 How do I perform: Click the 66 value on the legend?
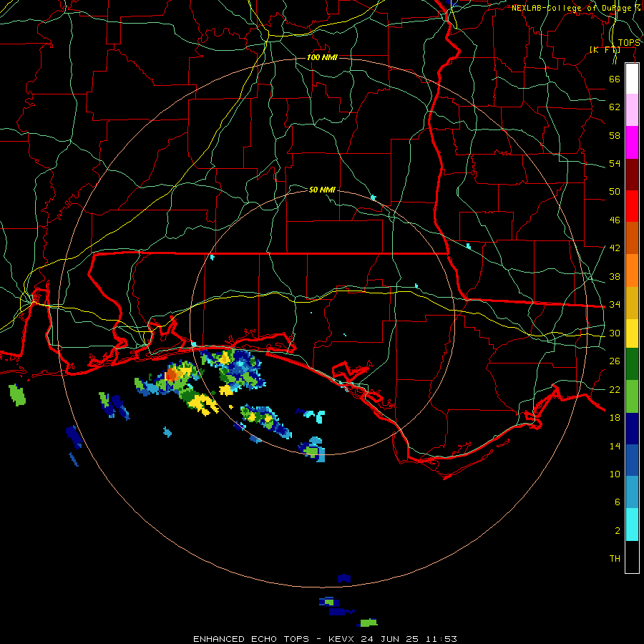point(615,79)
